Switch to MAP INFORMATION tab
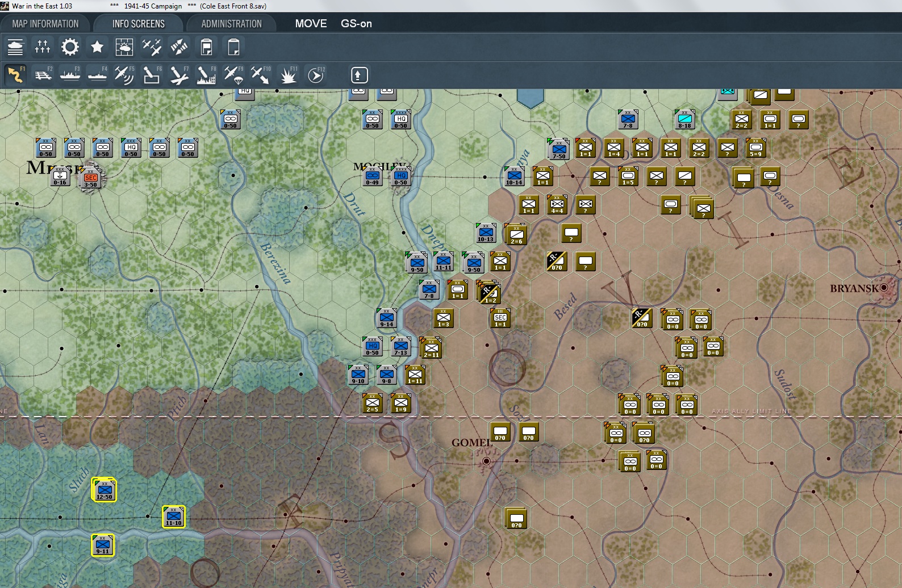The height and width of the screenshot is (588, 902). tap(45, 24)
